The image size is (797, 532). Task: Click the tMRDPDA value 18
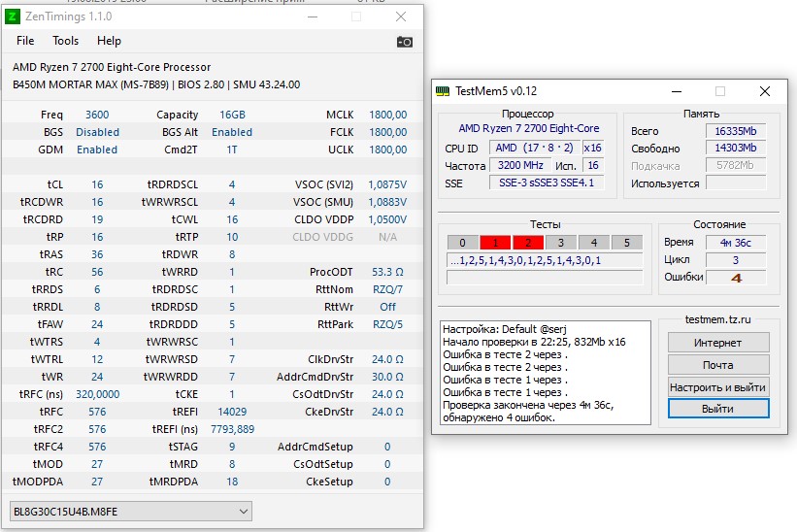tap(232, 482)
